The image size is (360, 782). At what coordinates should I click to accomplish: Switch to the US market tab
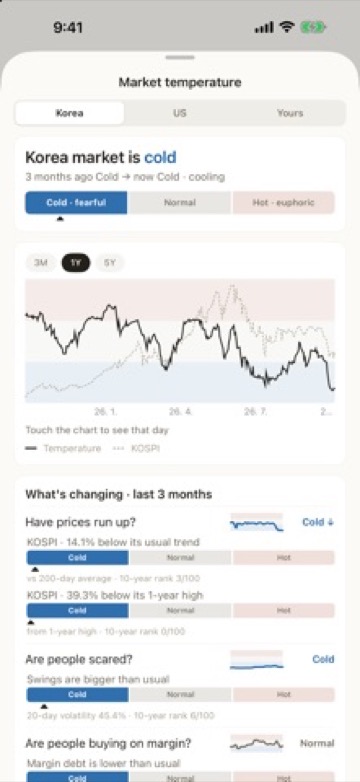[x=180, y=113]
